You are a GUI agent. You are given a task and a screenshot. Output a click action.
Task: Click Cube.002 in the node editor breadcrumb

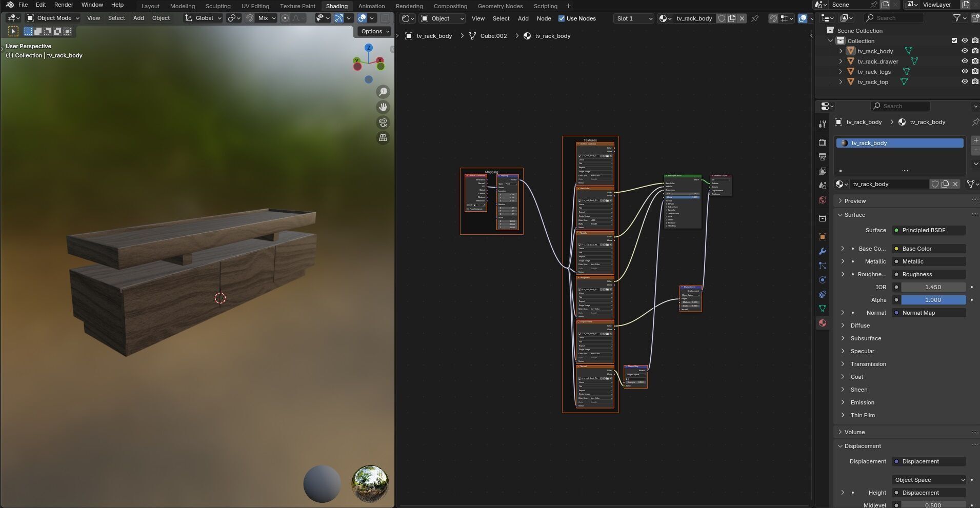pyautogui.click(x=493, y=36)
